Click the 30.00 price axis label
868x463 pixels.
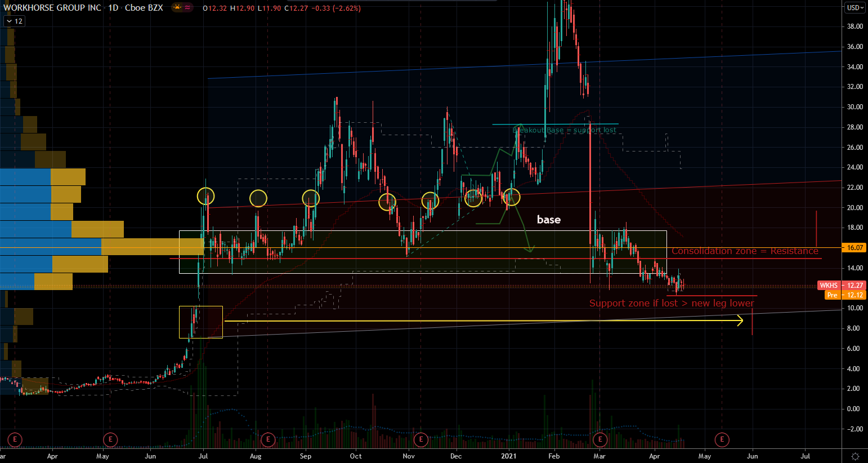click(855, 107)
